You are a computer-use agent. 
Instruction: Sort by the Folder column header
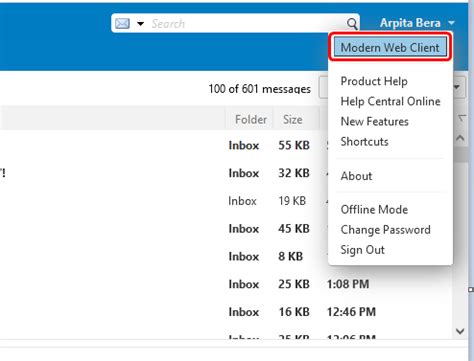[x=251, y=119]
